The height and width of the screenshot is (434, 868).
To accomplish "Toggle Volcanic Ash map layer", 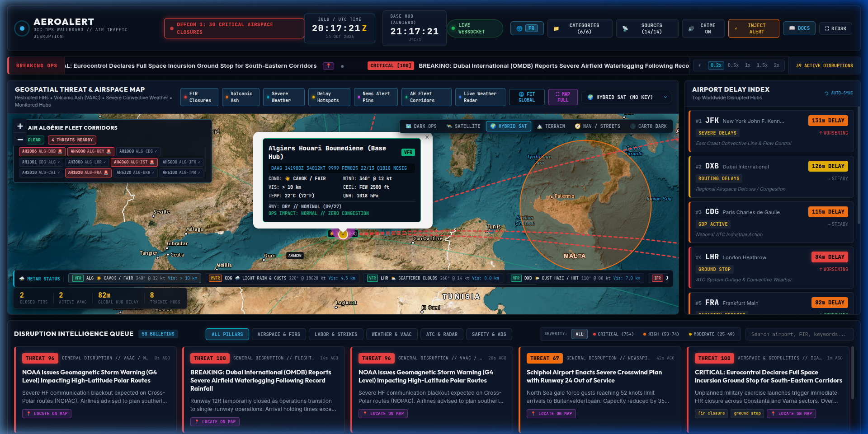I will (x=241, y=97).
